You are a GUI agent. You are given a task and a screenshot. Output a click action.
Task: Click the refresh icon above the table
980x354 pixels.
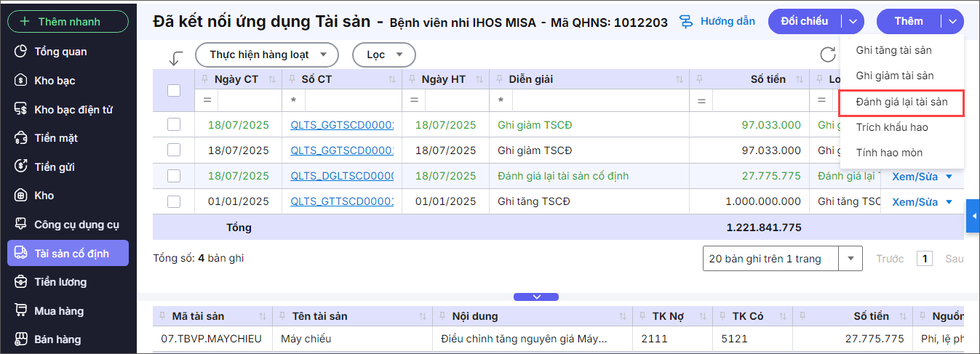click(x=828, y=55)
